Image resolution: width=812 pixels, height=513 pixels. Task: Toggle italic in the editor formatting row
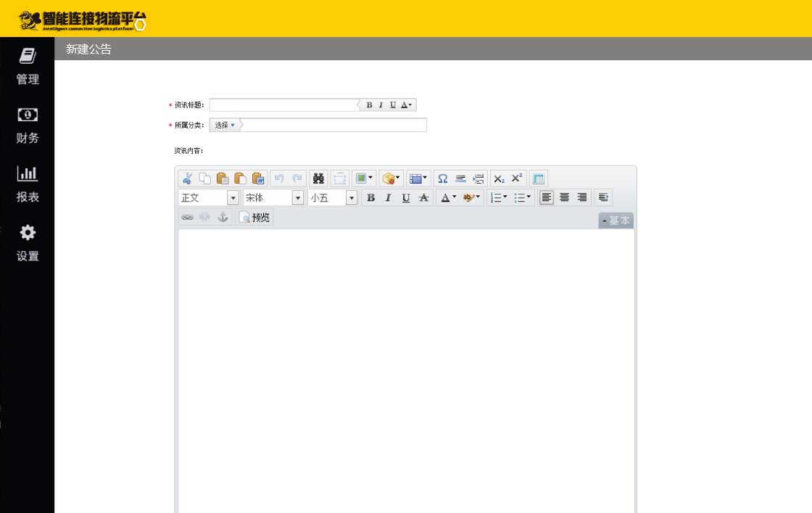(388, 198)
